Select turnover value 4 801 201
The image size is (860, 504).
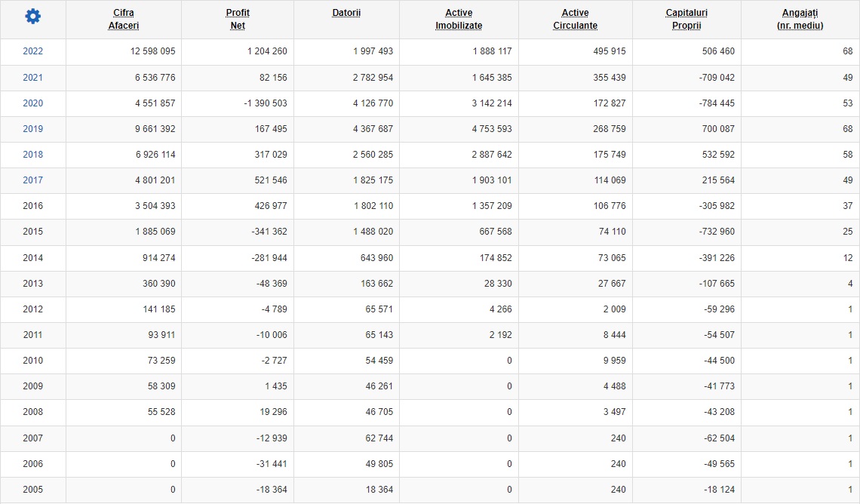coord(155,180)
